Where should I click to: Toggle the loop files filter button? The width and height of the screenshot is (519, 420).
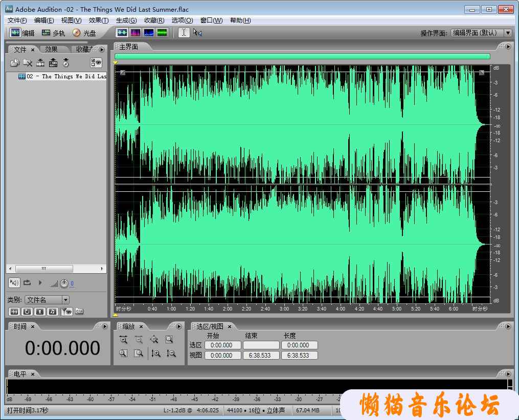point(27,312)
